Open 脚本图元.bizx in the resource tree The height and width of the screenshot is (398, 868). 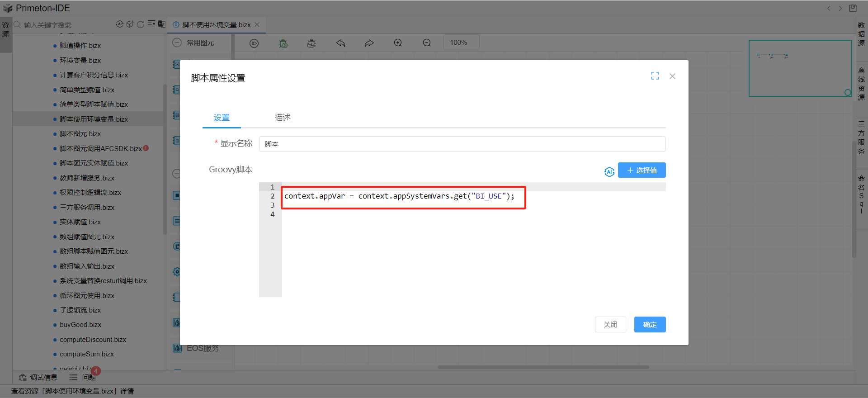80,134
